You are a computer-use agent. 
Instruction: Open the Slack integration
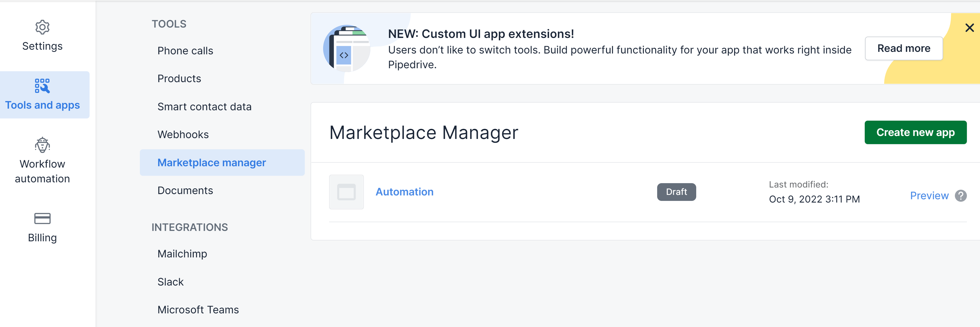pos(170,282)
